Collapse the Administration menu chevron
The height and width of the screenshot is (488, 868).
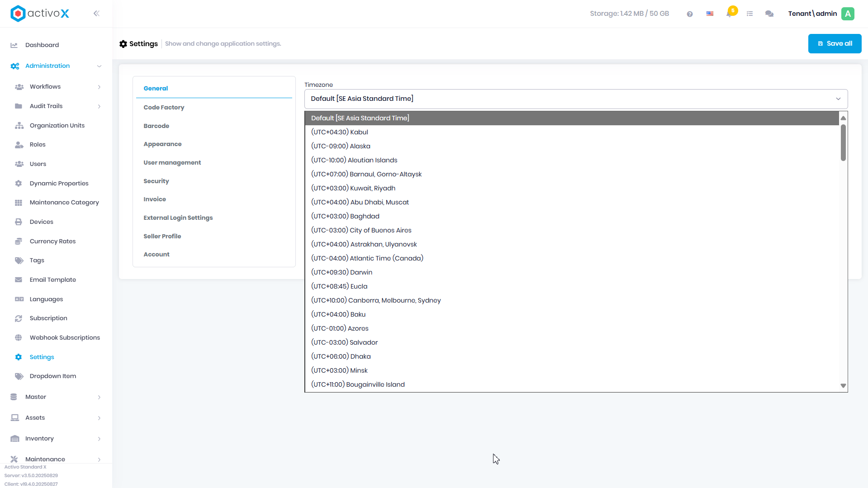coord(99,66)
